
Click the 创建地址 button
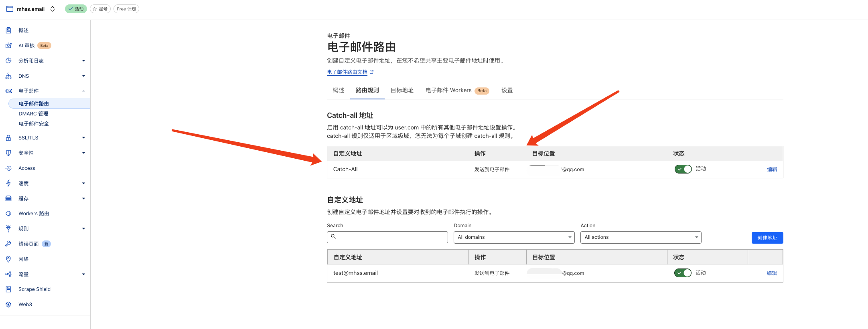point(767,238)
